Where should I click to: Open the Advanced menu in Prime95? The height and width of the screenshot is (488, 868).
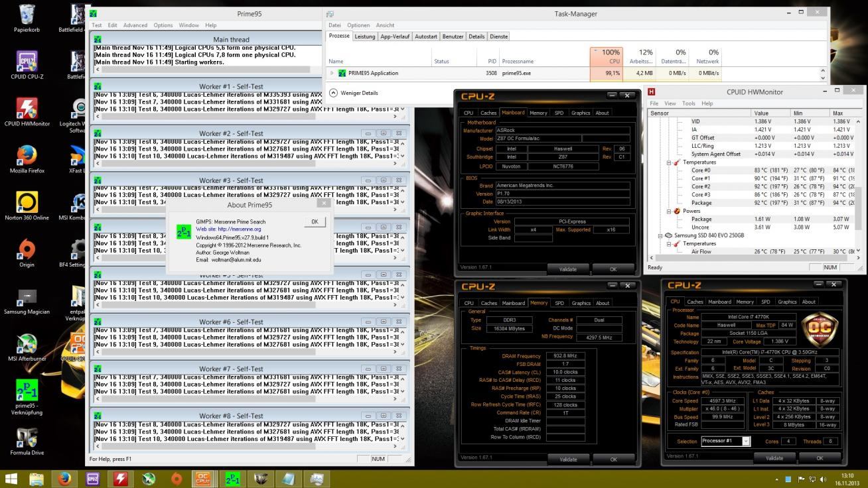(x=135, y=25)
